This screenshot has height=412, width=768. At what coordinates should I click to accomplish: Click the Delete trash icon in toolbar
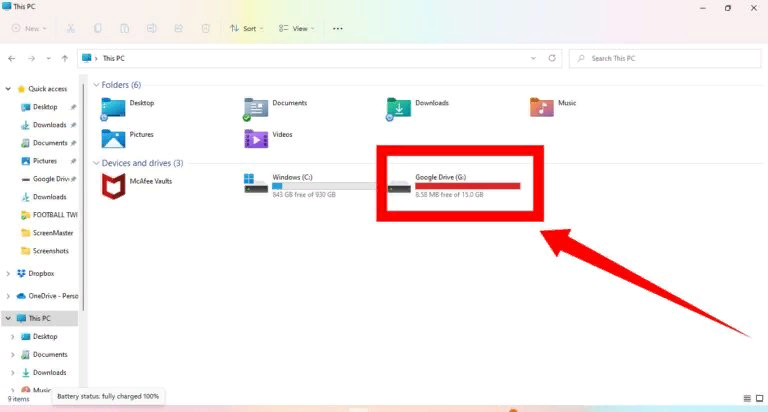206,28
